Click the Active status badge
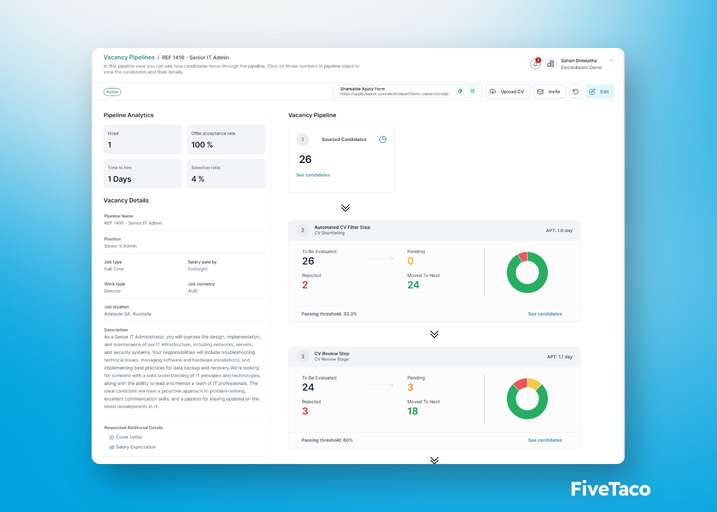 point(112,92)
